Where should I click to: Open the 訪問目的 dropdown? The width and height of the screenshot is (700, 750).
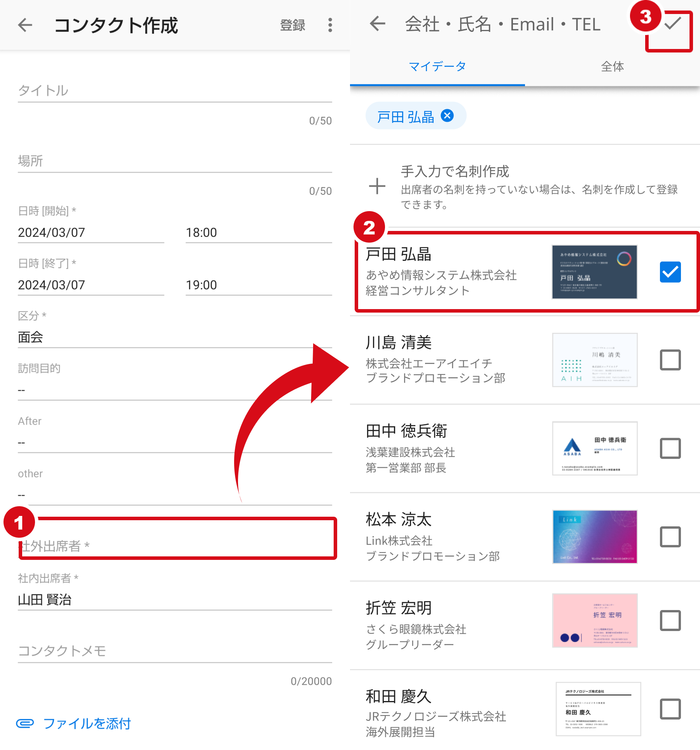175,390
